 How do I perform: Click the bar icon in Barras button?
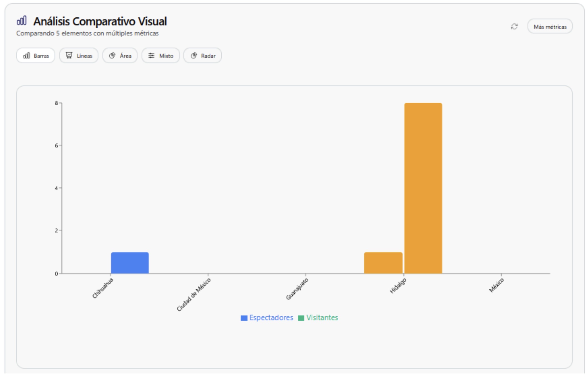coord(27,56)
